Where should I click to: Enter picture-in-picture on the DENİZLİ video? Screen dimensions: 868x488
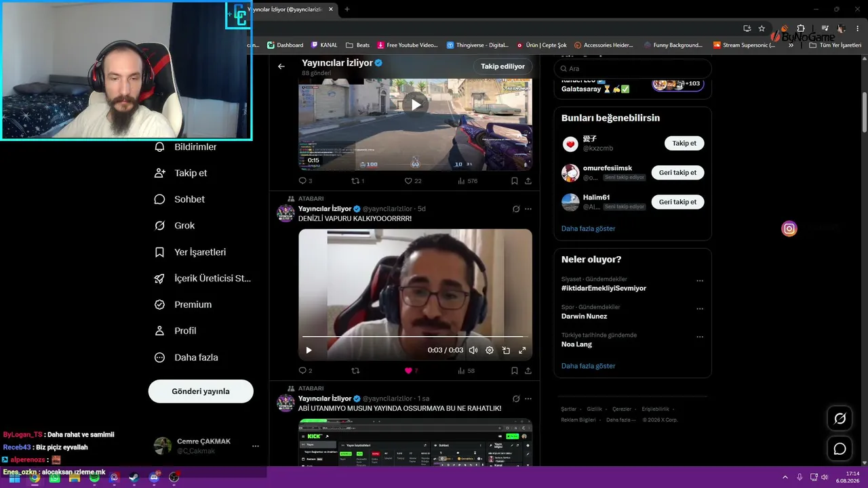pyautogui.click(x=506, y=350)
